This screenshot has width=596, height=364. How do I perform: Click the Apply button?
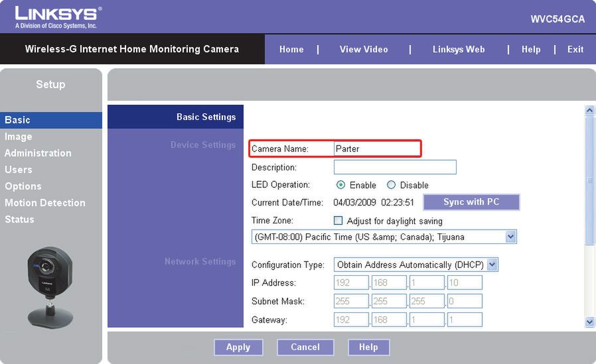(x=238, y=347)
